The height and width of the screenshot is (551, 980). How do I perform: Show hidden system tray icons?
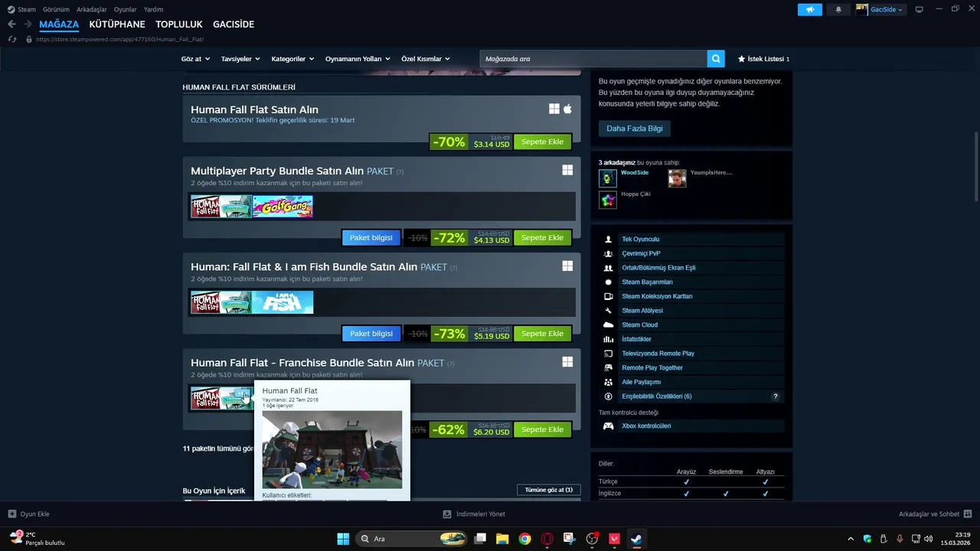(x=850, y=539)
